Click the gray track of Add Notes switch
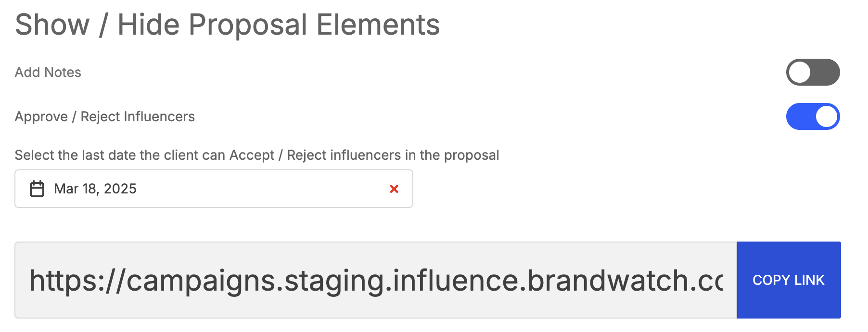The height and width of the screenshot is (332, 868). [x=827, y=72]
